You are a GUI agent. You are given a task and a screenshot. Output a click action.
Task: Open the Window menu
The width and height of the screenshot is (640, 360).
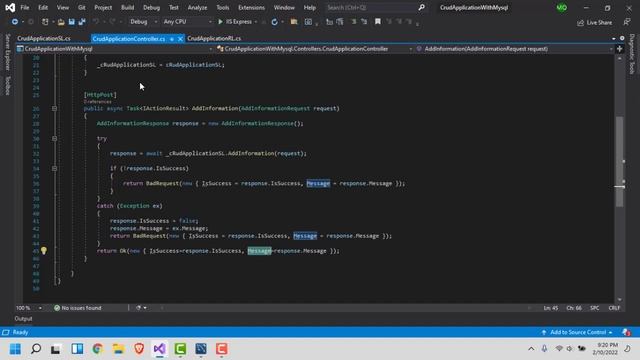(284, 7)
